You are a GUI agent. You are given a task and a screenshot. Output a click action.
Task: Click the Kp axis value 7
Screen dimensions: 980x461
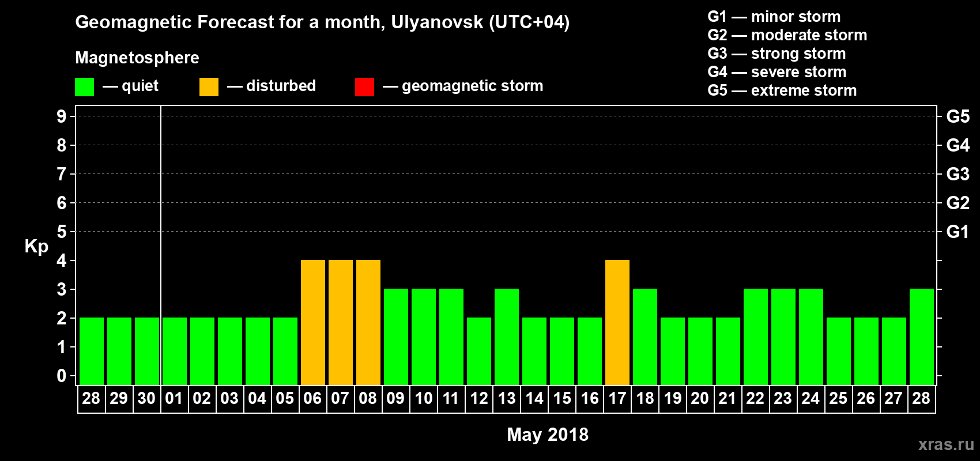coord(62,174)
